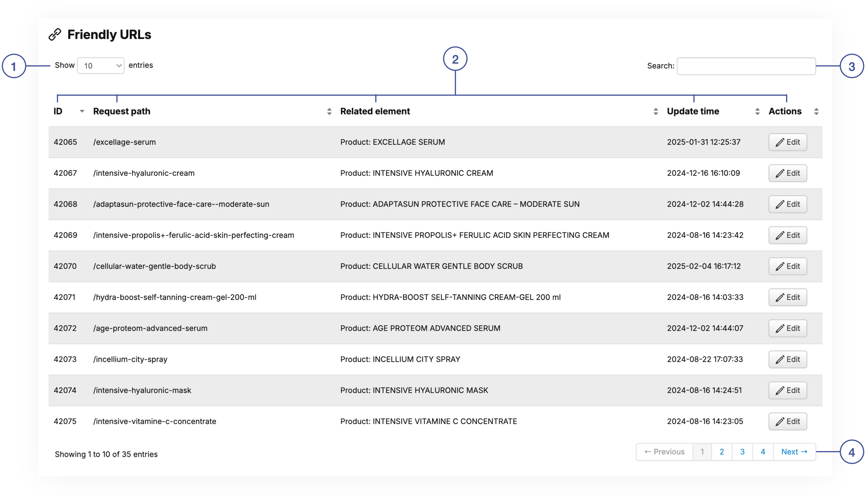Image resolution: width=868 pixels, height=500 pixels.
Task: Click pencil Edit on AGE PROTEOM ADVANCED SERUM
Action: (x=787, y=328)
